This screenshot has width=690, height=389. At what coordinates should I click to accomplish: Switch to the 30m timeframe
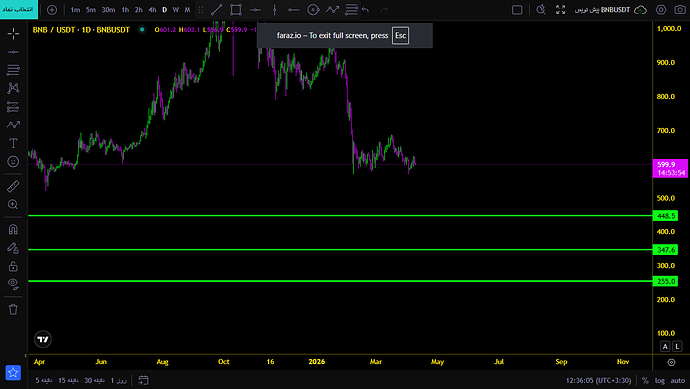pyautogui.click(x=108, y=10)
